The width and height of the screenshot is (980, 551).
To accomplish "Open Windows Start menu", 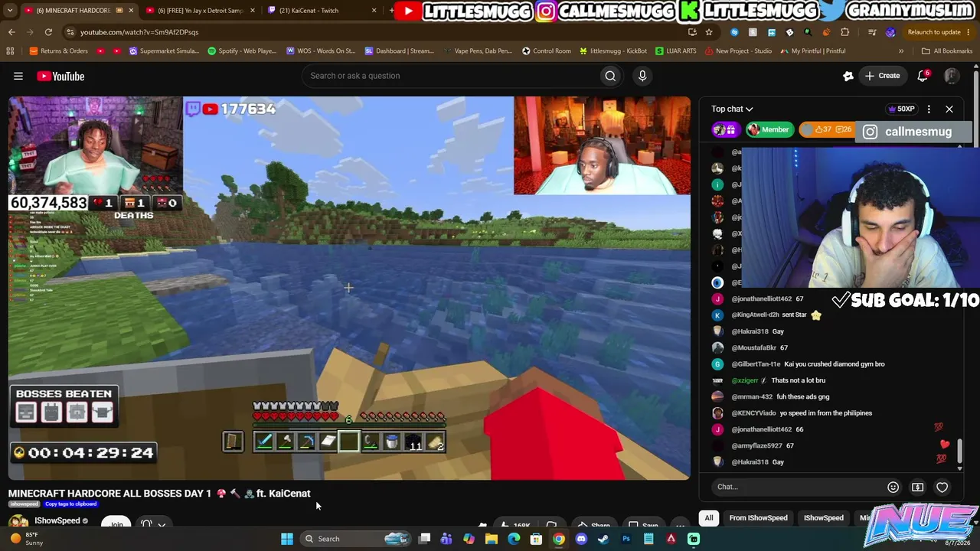I will click(287, 539).
